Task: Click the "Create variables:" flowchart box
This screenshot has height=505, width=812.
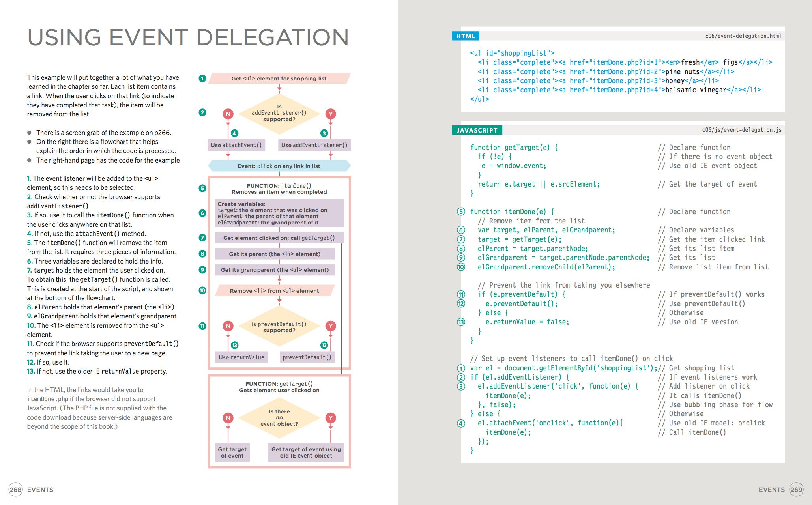Action: click(x=279, y=213)
